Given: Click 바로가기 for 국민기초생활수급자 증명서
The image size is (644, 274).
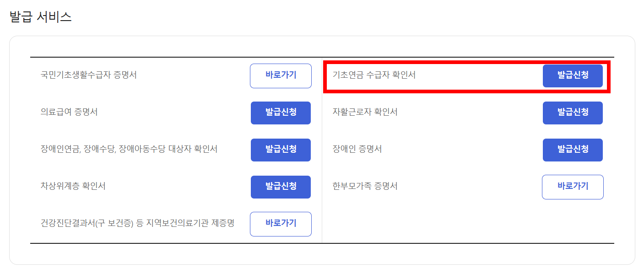Looking at the screenshot, I should click(281, 75).
